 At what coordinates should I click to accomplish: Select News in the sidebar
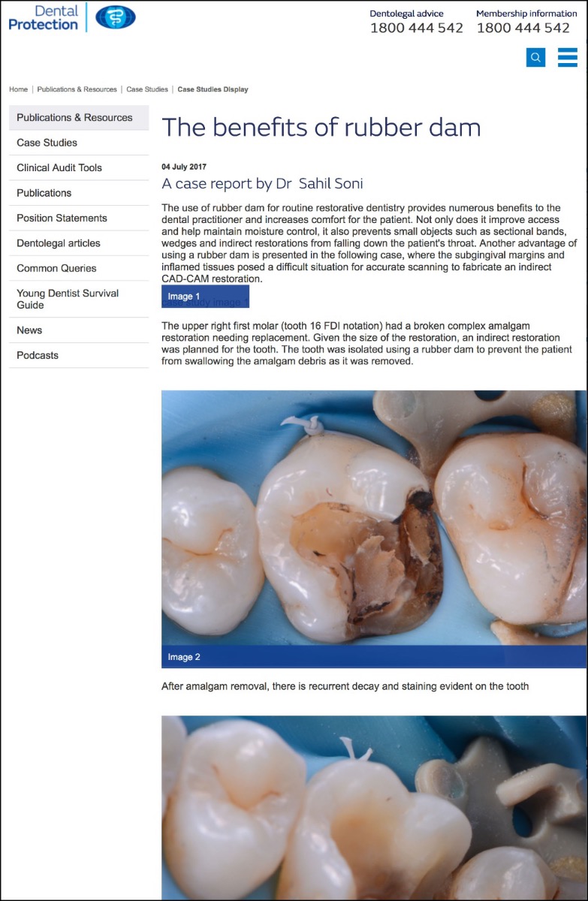click(x=79, y=330)
